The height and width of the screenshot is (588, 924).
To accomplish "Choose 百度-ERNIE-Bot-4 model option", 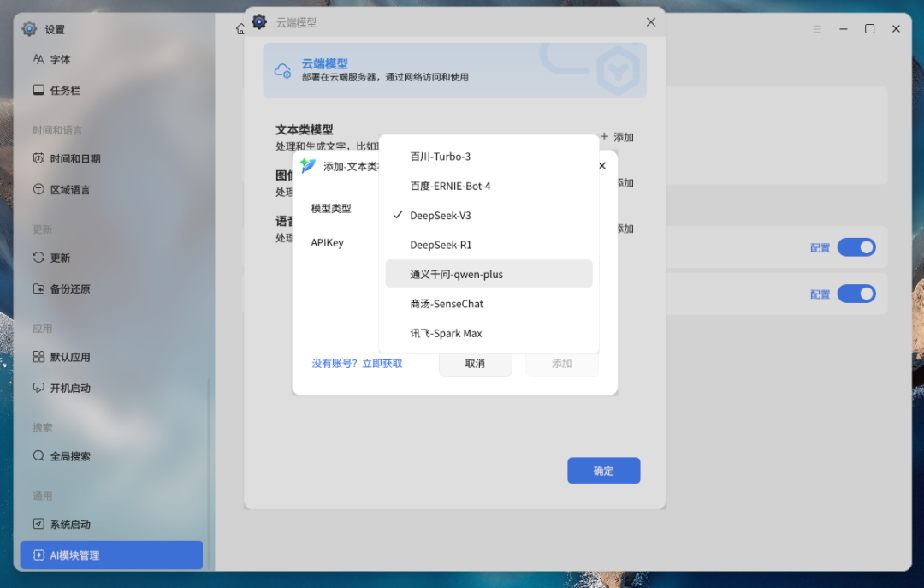I will [x=489, y=186].
